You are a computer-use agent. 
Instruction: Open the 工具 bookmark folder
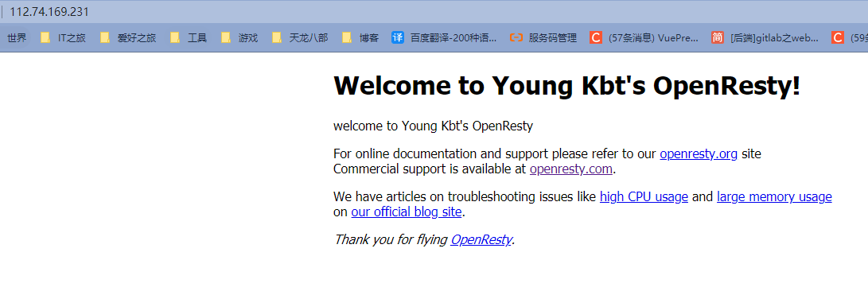189,37
